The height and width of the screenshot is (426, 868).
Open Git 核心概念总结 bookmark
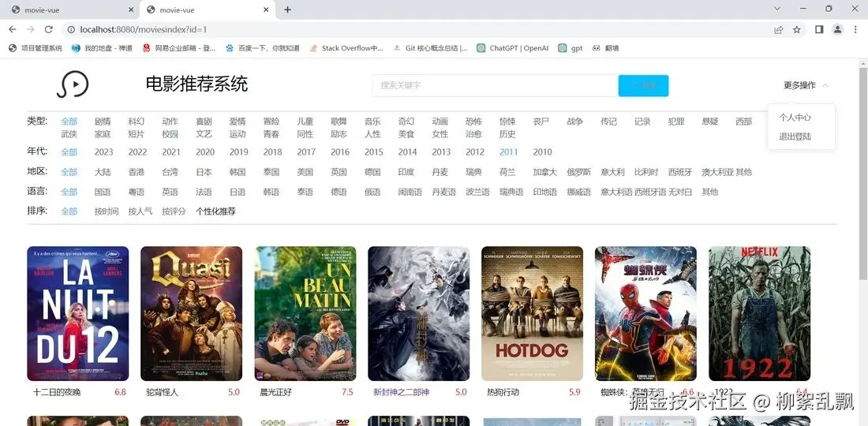click(x=430, y=48)
